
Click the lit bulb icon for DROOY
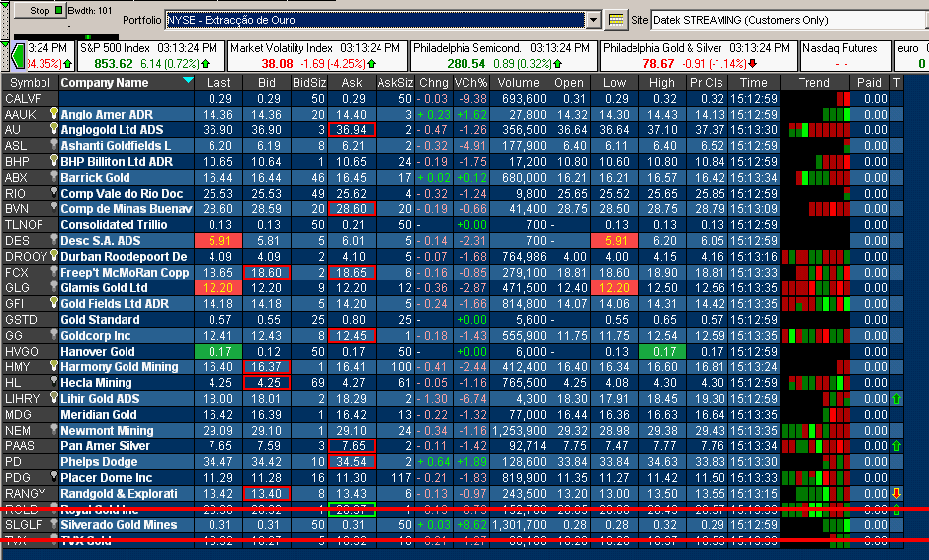click(54, 255)
